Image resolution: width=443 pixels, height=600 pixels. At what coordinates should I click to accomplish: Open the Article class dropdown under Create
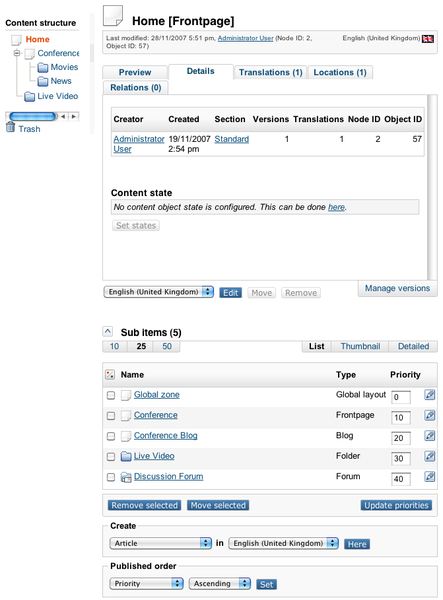click(x=161, y=543)
